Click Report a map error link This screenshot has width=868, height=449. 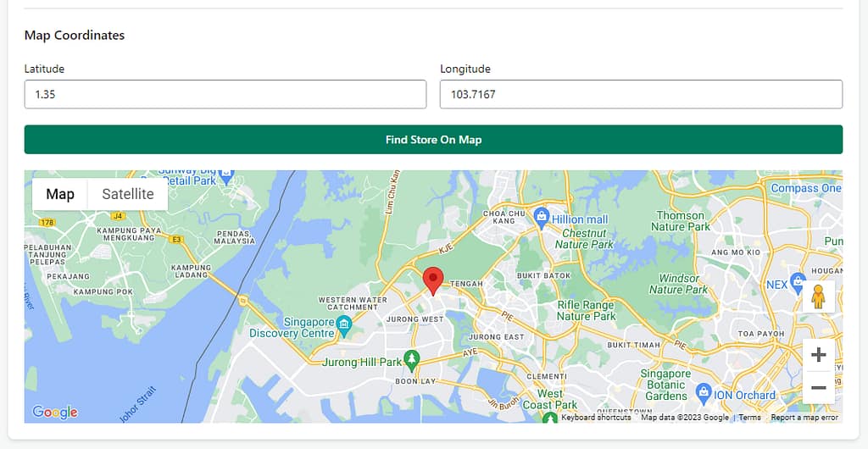point(804,418)
